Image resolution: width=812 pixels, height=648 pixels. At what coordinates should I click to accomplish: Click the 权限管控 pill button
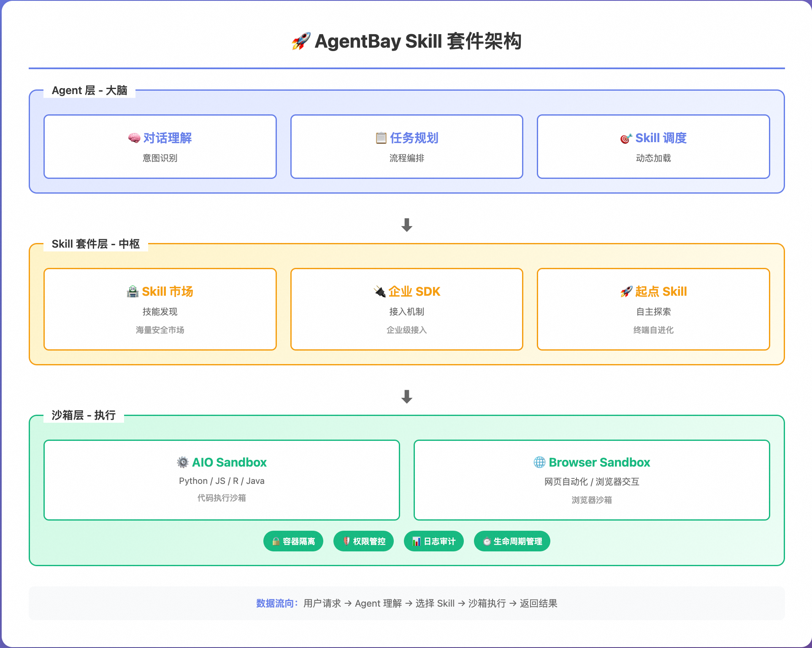click(x=363, y=541)
